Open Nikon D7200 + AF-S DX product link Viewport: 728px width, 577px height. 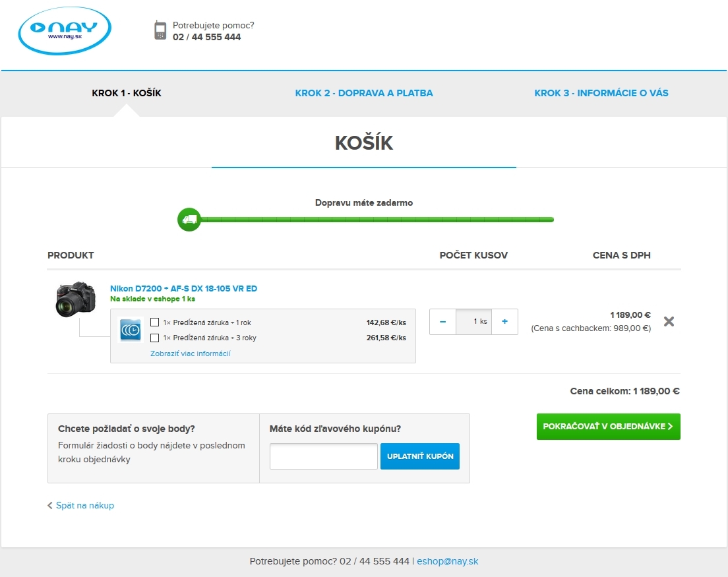[183, 288]
